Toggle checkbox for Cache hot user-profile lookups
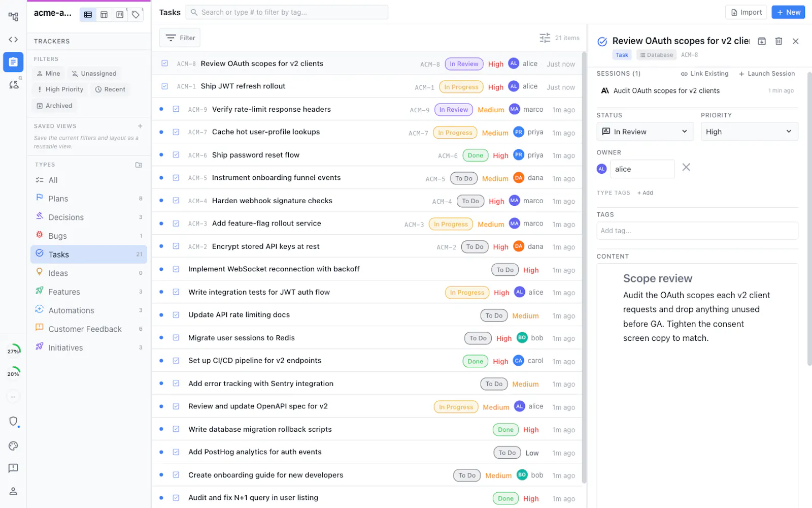 click(176, 132)
